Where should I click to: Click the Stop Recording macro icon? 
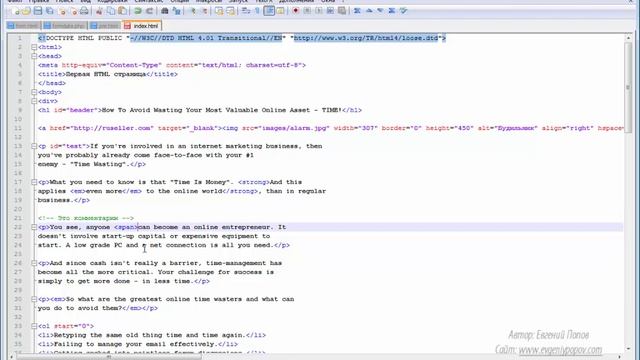coord(307,11)
